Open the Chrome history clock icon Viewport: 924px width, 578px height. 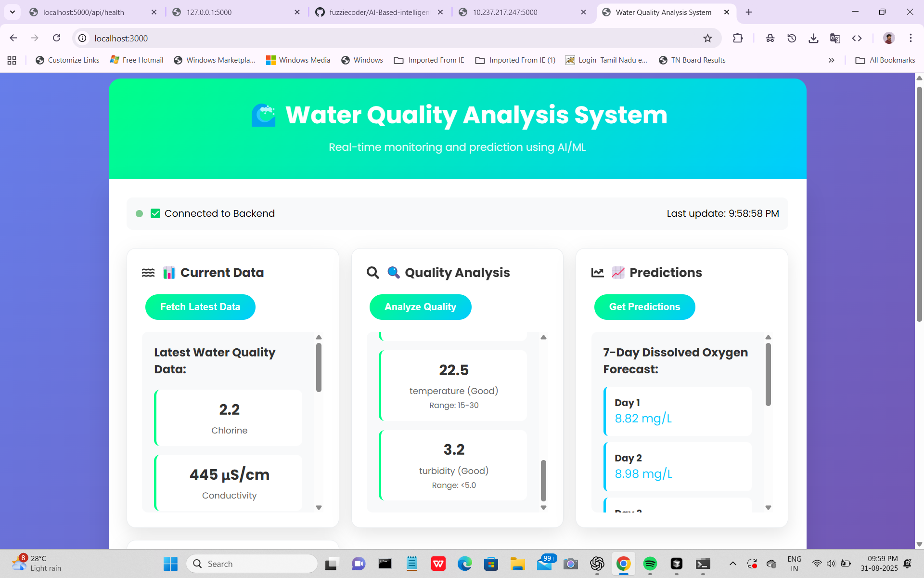click(792, 38)
